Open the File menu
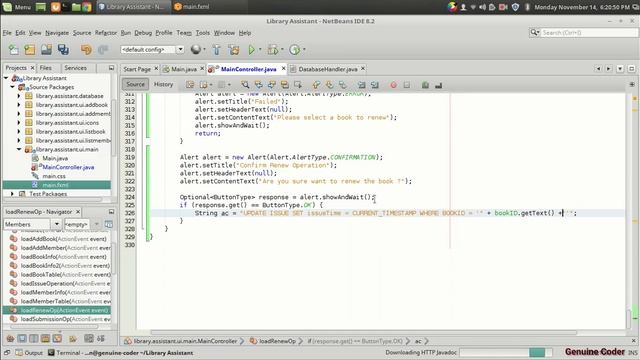 [x=7, y=33]
